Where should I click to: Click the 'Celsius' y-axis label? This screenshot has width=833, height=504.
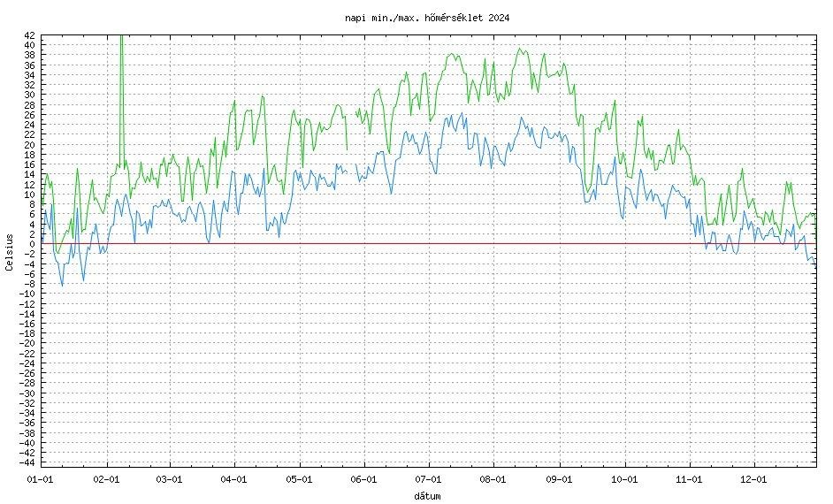point(10,252)
